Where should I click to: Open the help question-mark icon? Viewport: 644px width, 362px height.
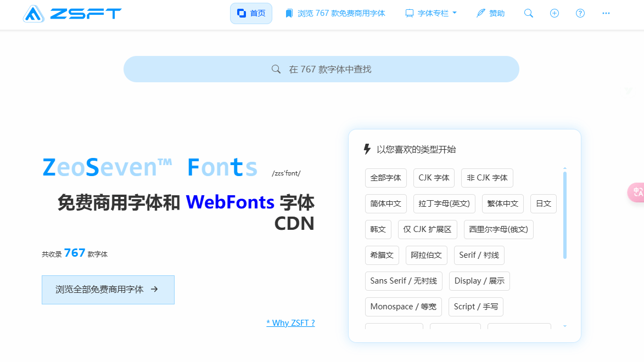pyautogui.click(x=580, y=13)
